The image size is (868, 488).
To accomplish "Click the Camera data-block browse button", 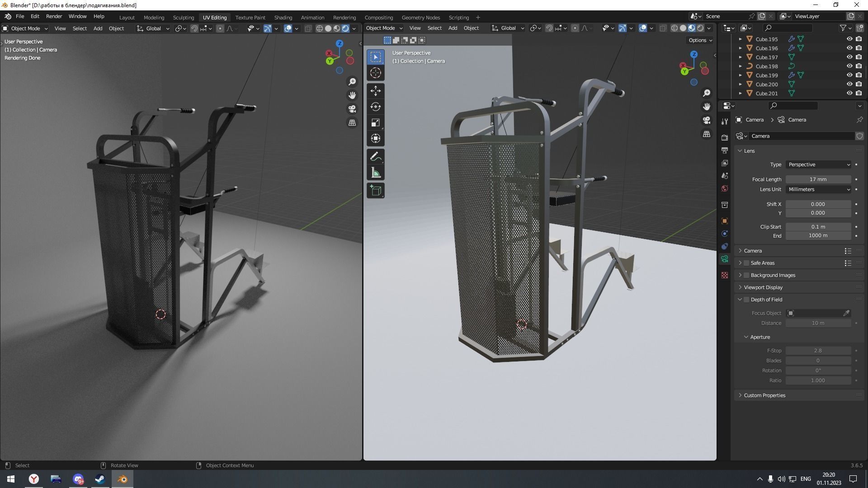I will point(741,136).
